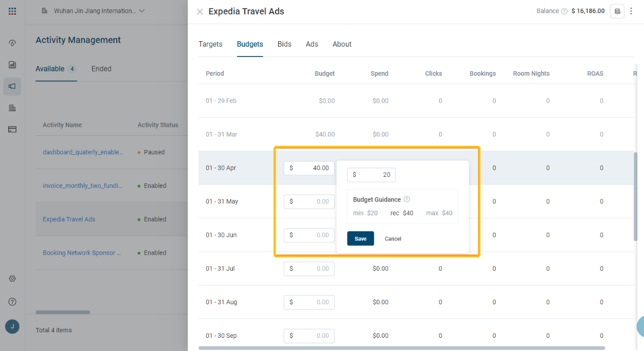644x351 pixels.
Task: Open the three-dot more options menu
Action: click(631, 12)
